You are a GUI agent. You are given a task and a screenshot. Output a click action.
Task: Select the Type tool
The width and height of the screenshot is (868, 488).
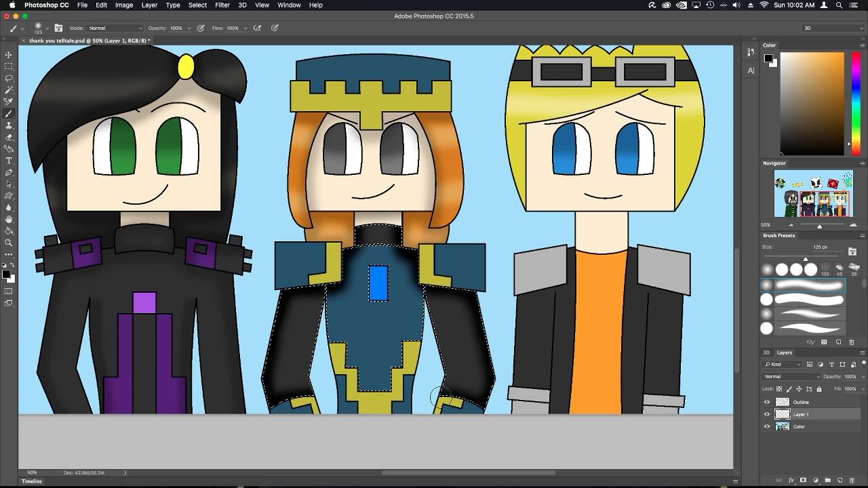[x=9, y=161]
